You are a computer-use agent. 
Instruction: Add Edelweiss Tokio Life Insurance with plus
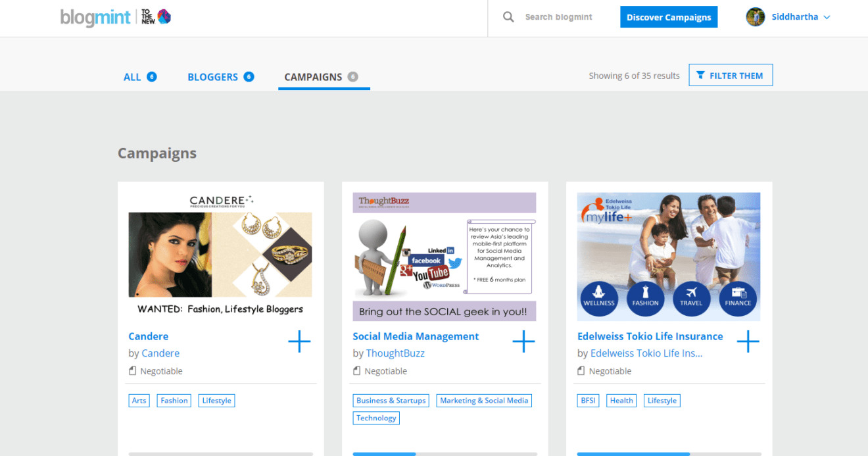pyautogui.click(x=748, y=342)
